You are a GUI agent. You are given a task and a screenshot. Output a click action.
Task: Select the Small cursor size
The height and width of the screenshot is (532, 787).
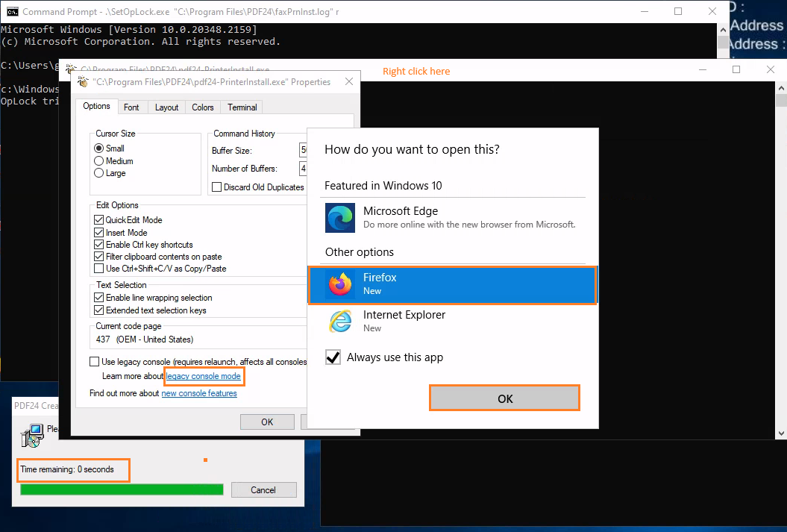[x=99, y=148]
